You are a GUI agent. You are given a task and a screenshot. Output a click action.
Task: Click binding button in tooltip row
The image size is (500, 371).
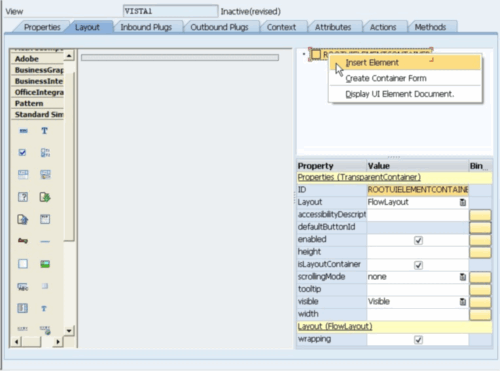pyautogui.click(x=480, y=289)
